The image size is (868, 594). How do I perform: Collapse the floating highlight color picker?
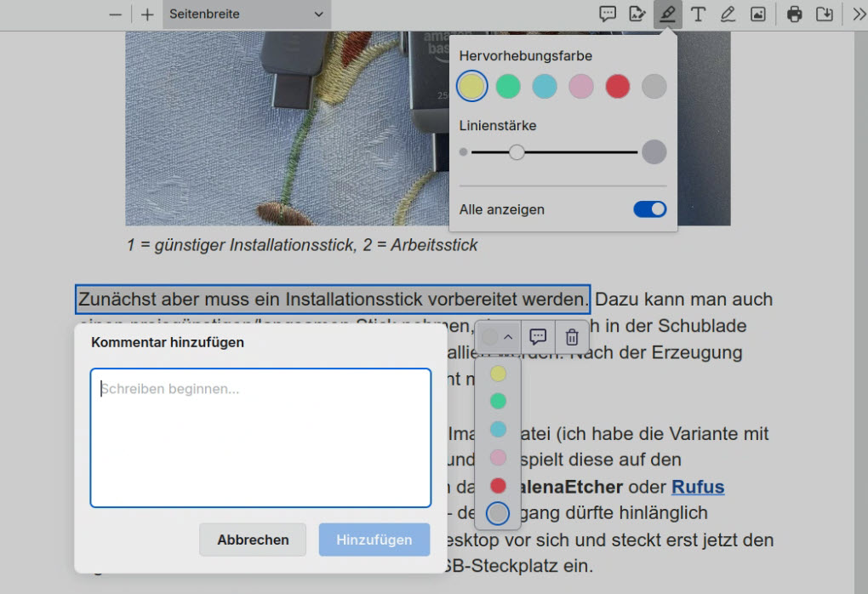coord(499,337)
